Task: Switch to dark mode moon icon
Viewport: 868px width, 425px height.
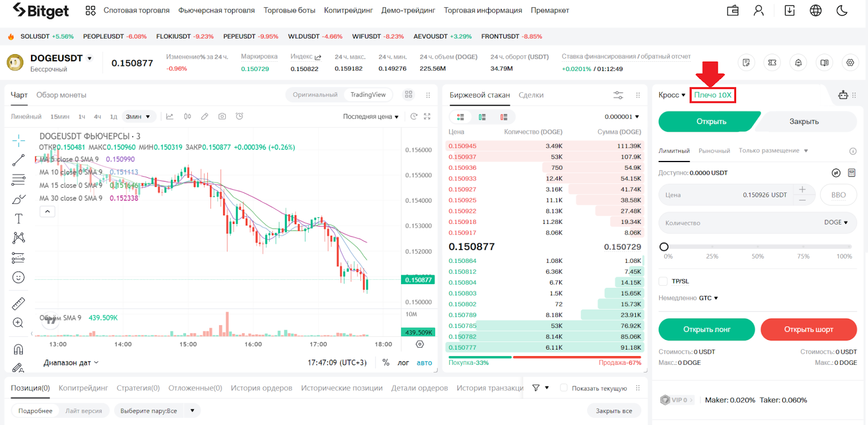Action: tap(842, 10)
